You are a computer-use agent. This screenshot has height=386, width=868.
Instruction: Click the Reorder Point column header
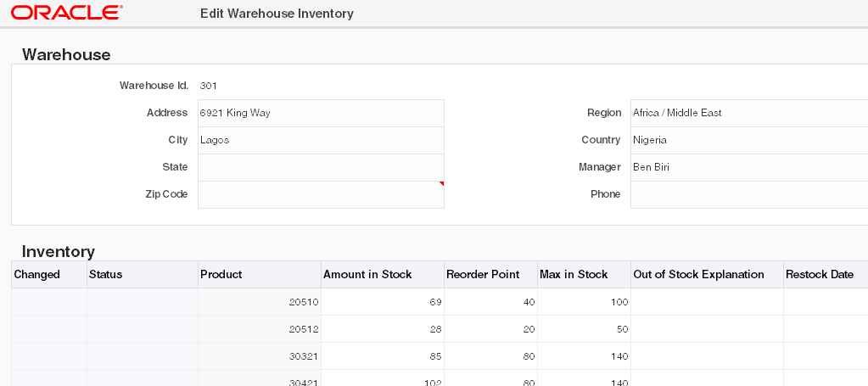[490, 275]
